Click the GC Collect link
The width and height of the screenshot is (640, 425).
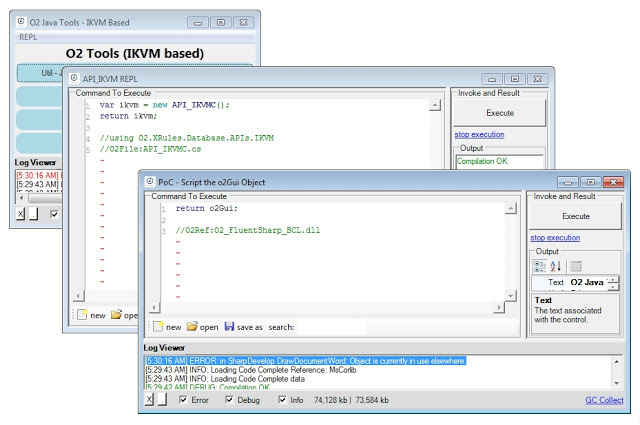pyautogui.click(x=604, y=400)
